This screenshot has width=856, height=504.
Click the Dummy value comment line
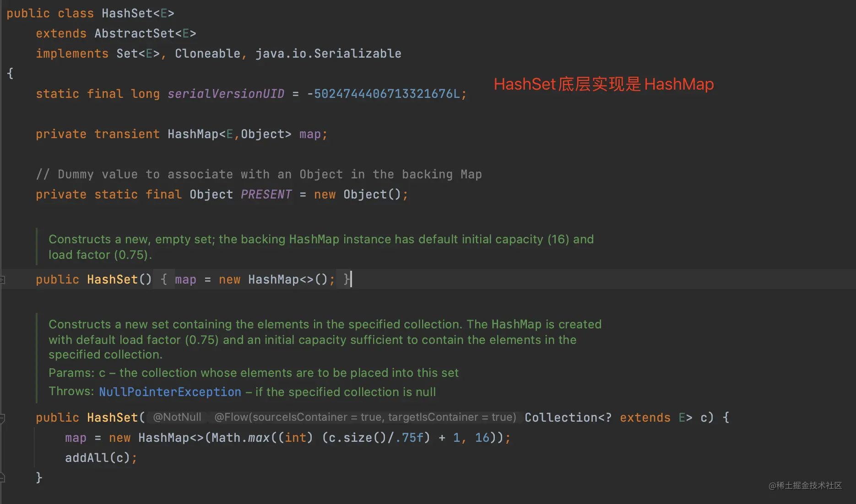coord(259,174)
